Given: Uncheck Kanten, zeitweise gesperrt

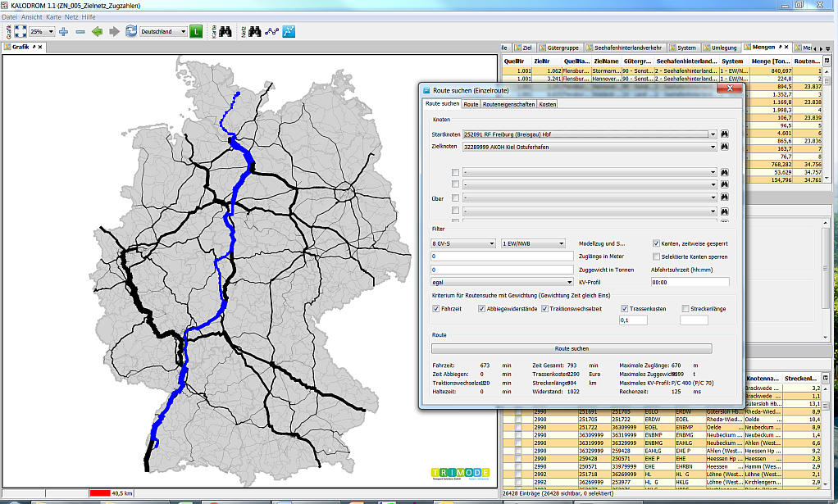Looking at the screenshot, I should pos(656,243).
